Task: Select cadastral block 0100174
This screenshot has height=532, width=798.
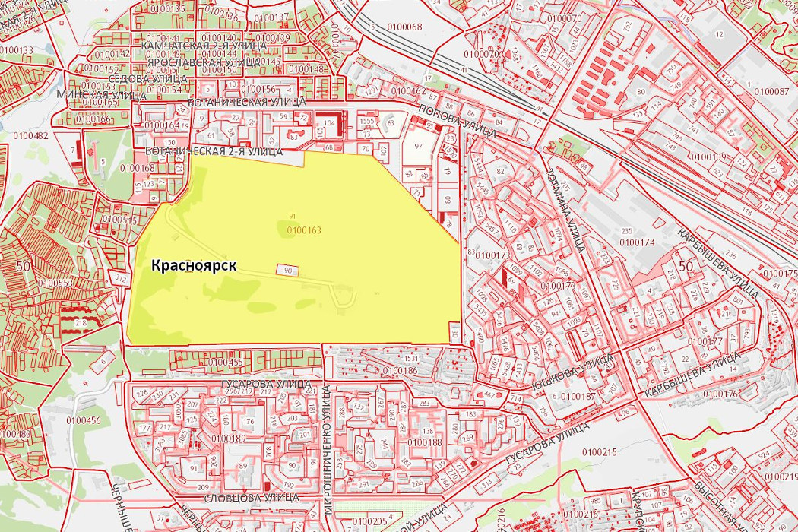Action: [x=637, y=242]
